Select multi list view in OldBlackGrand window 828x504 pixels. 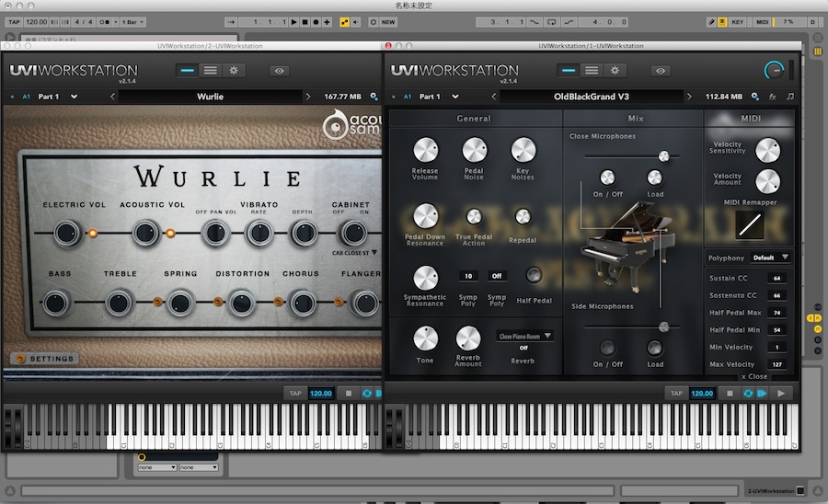tap(592, 70)
